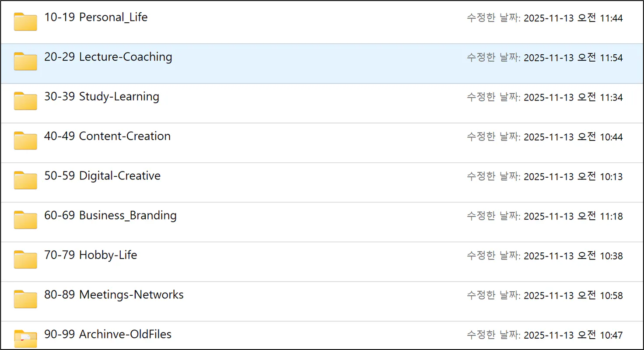
Task: Click the 40-49 Content-Creation folder label
Action: [x=107, y=136]
